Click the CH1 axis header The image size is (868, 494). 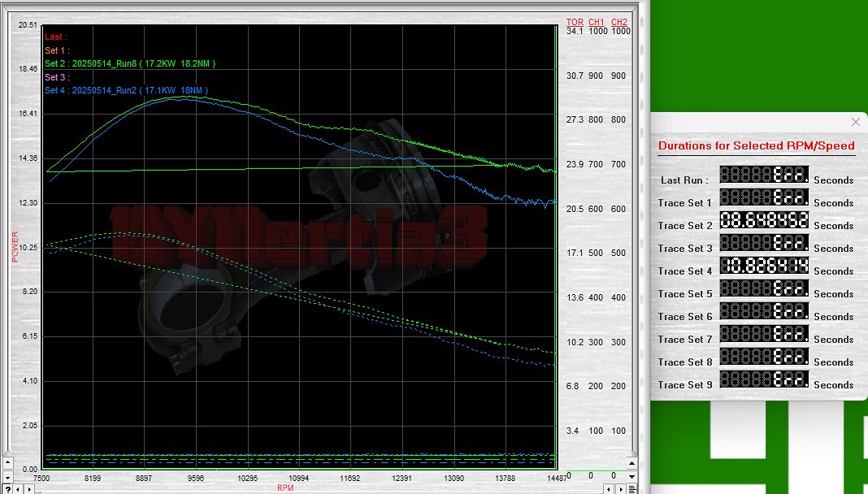[x=597, y=22]
